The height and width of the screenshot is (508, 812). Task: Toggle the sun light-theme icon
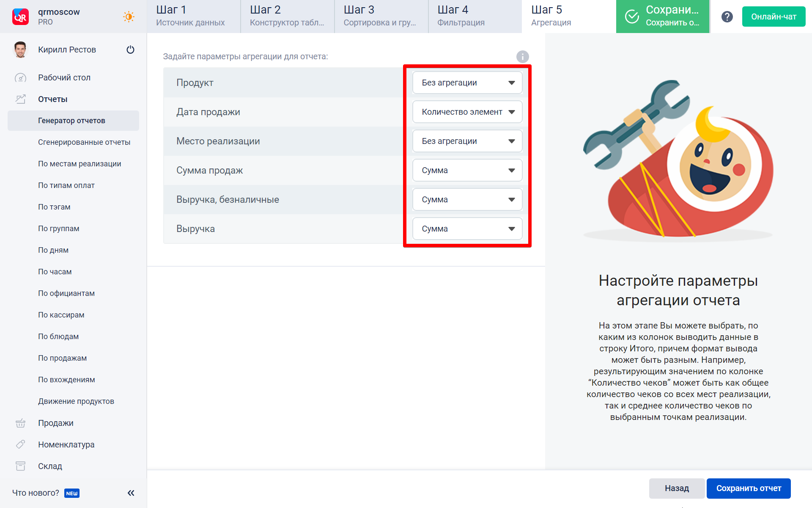(x=129, y=17)
